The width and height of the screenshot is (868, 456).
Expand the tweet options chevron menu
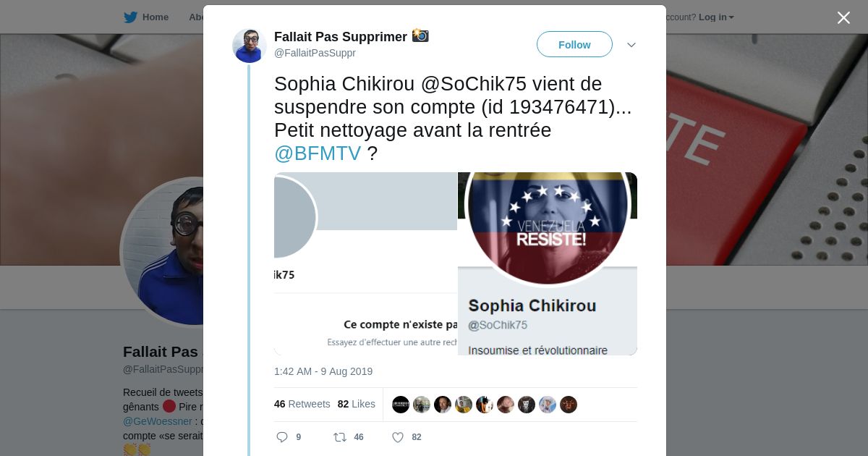click(631, 45)
